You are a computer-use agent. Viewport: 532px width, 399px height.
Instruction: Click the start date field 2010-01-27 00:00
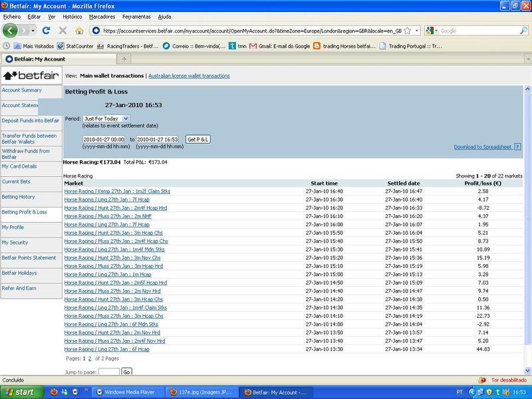[x=104, y=140]
